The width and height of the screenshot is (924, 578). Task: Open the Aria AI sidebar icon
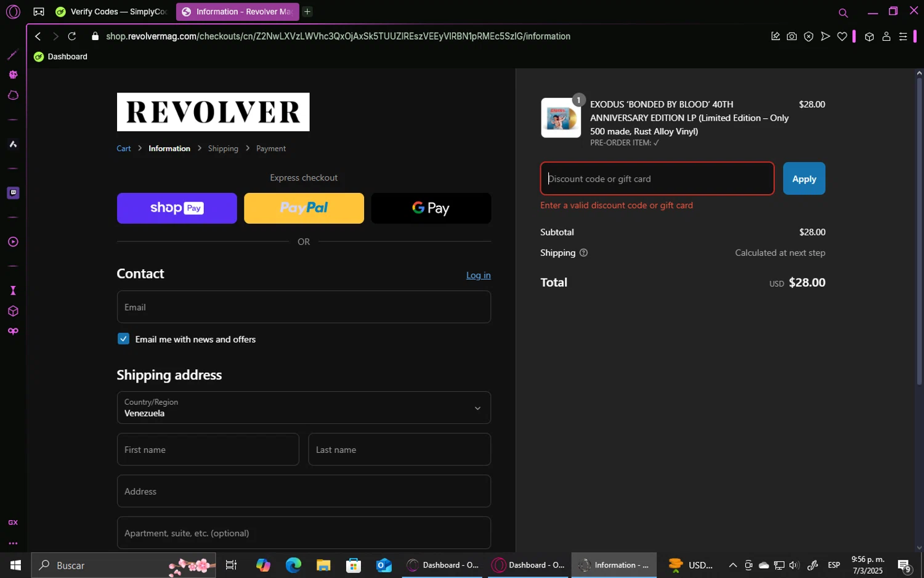tap(13, 144)
